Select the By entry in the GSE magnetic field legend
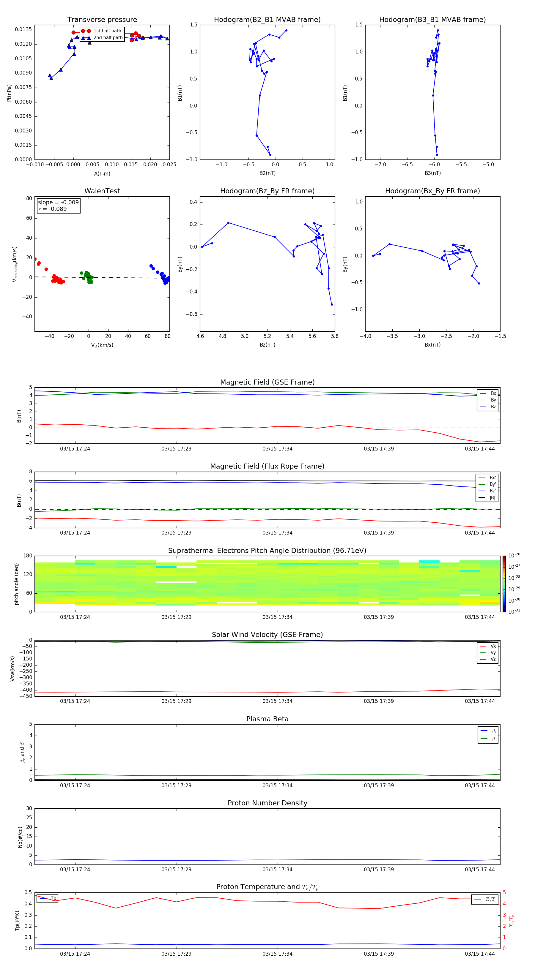The height and width of the screenshot is (980, 535). pyautogui.click(x=488, y=400)
